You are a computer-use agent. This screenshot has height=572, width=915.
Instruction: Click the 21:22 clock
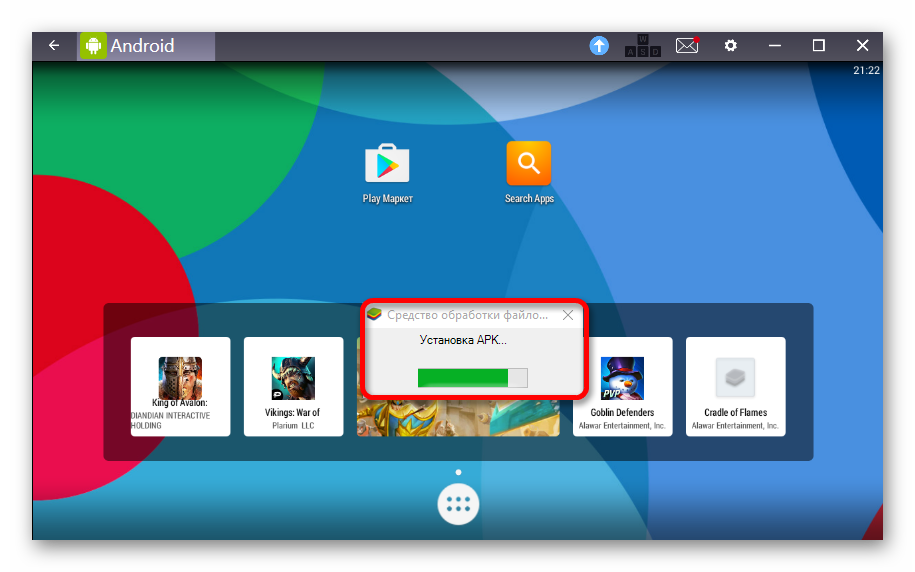(865, 71)
